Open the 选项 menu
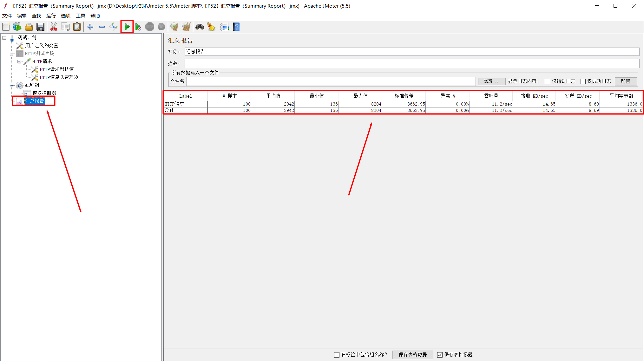 (66, 16)
